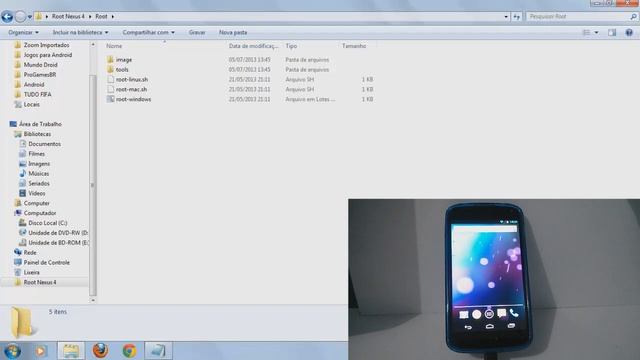Open the Vídeos library icon
Viewport: 640px width, 360px height.
(x=22, y=193)
